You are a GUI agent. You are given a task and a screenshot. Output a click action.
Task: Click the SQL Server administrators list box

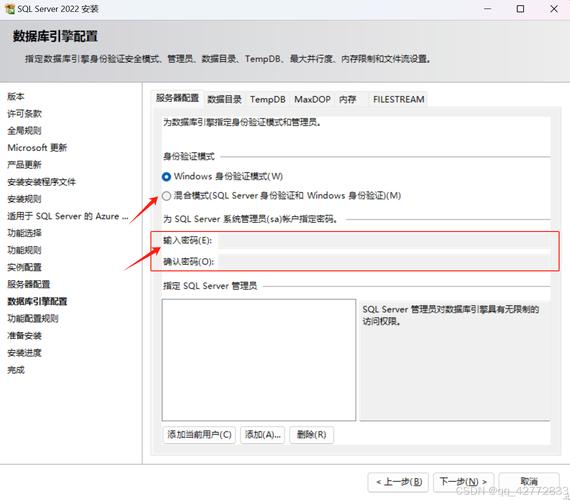[259, 360]
